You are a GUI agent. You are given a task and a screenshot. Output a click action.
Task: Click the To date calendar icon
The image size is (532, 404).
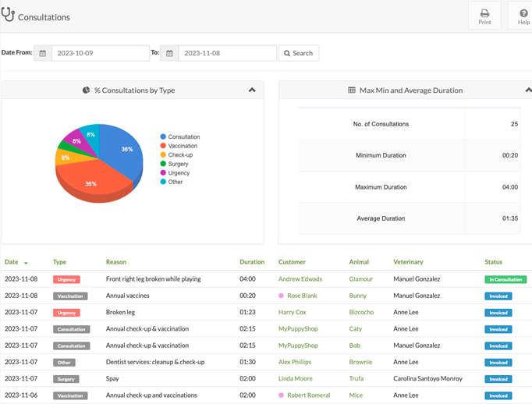[x=169, y=53]
